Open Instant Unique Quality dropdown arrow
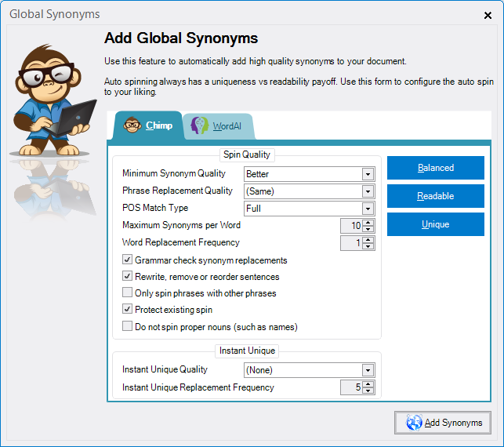 pos(368,370)
